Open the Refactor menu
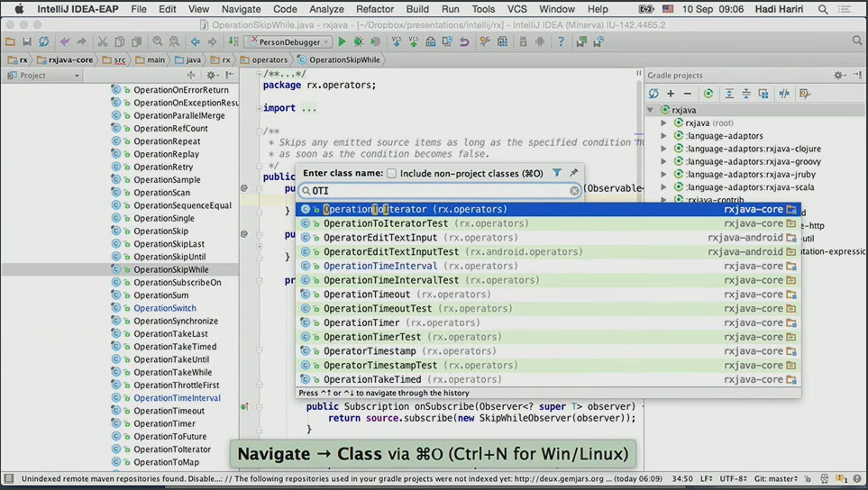The width and height of the screenshot is (868, 490). 375,9
